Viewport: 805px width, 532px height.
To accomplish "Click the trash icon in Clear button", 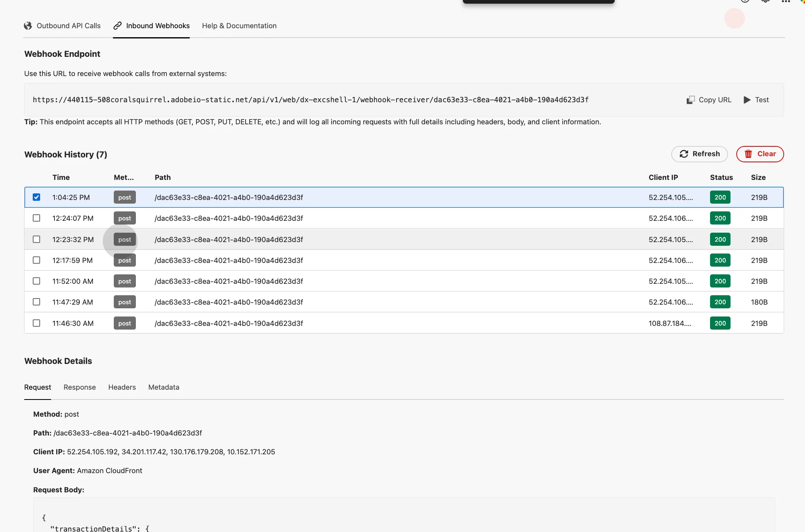I will [749, 154].
